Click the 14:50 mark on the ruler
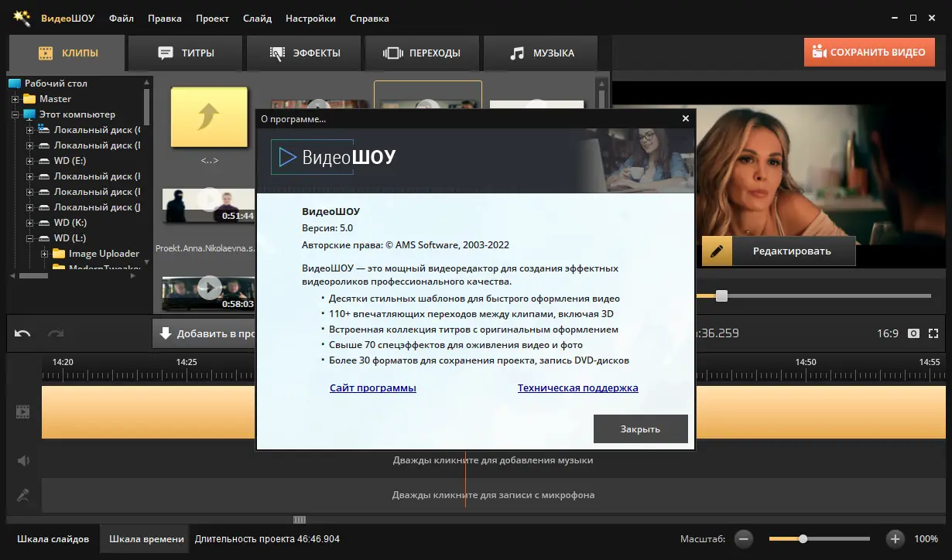The height and width of the screenshot is (560, 952). click(x=806, y=362)
